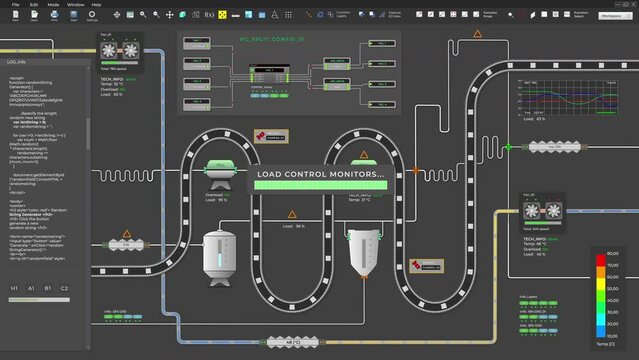This screenshot has height=360, width=639.
Task: Click the PC_SPLIT_CONFIG_01 title
Action: click(x=272, y=39)
